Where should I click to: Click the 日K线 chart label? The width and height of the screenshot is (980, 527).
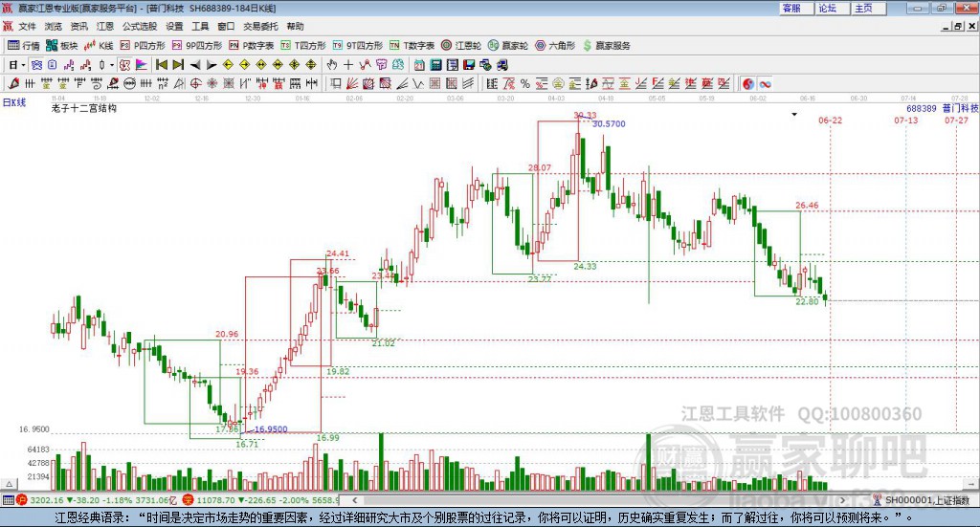(x=13, y=102)
